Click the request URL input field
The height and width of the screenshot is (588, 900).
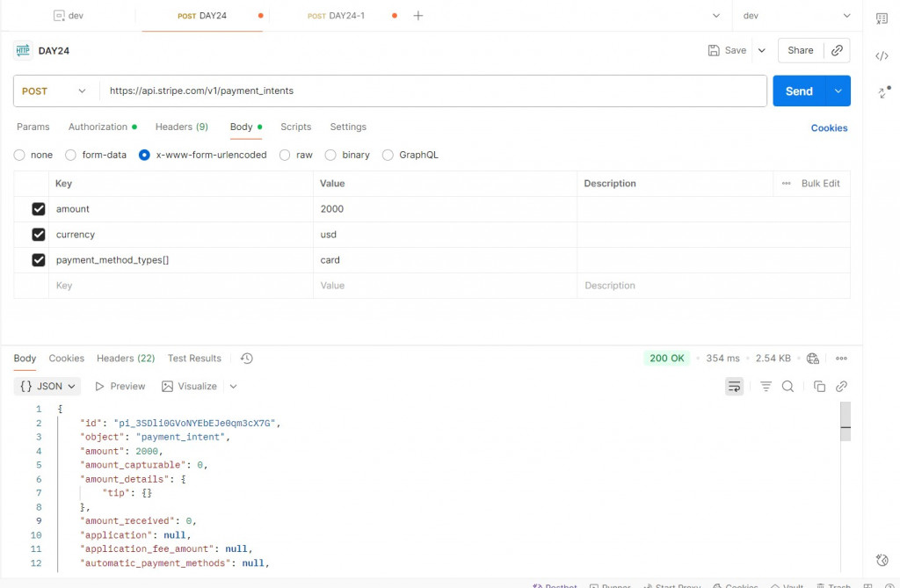point(432,91)
